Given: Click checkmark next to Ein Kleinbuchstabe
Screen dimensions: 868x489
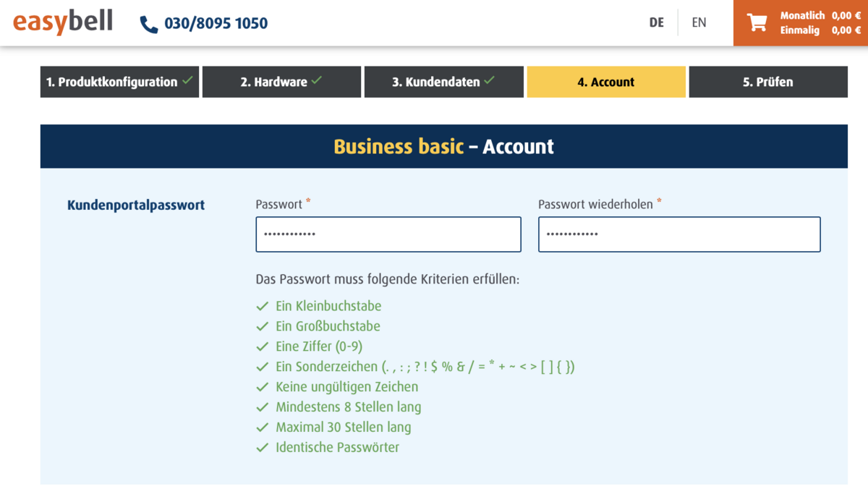Looking at the screenshot, I should [263, 306].
